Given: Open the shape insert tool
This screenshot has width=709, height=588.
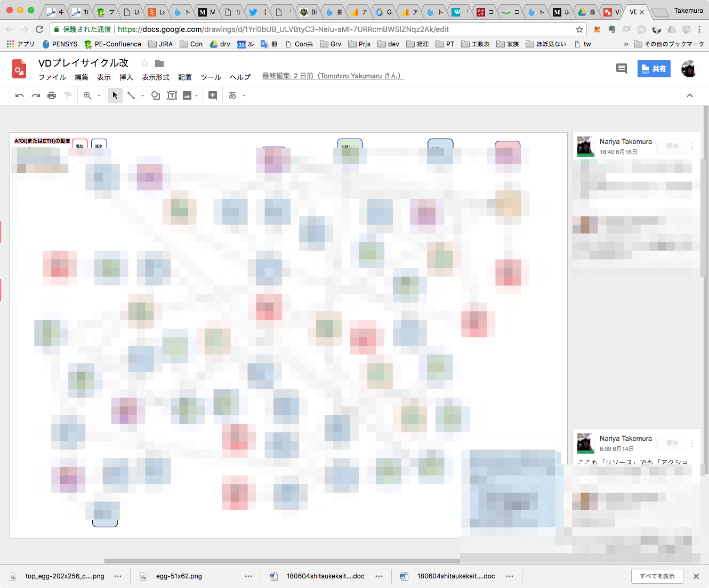Looking at the screenshot, I should pyautogui.click(x=156, y=95).
